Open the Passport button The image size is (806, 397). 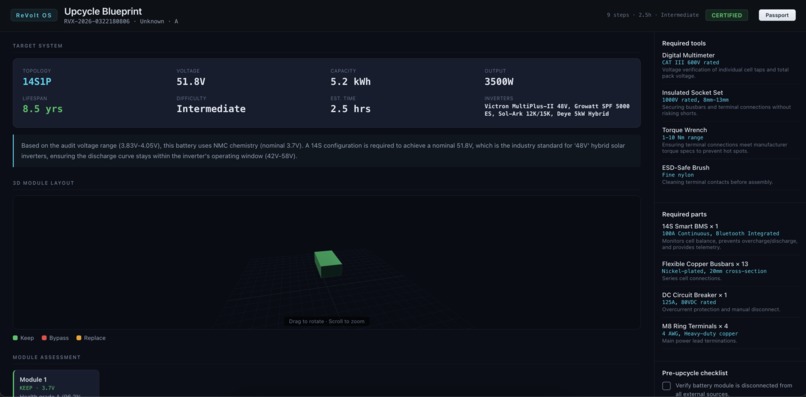click(777, 15)
